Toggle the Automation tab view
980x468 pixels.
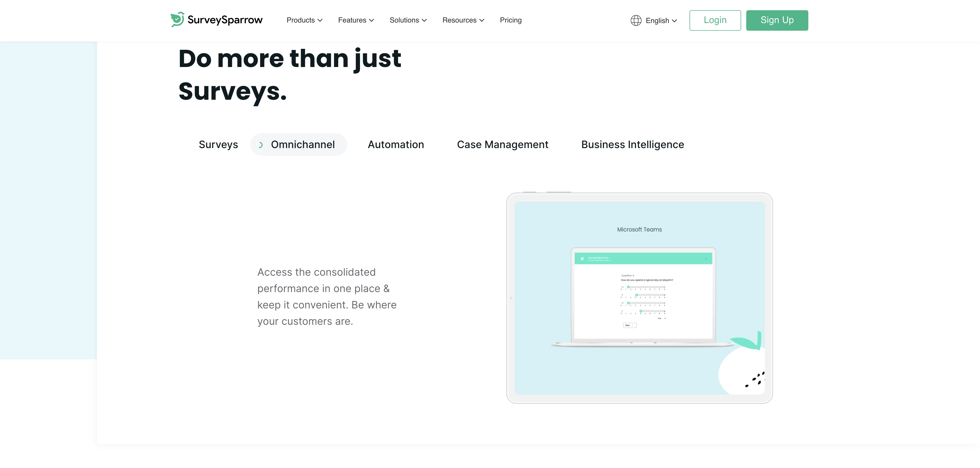click(396, 144)
